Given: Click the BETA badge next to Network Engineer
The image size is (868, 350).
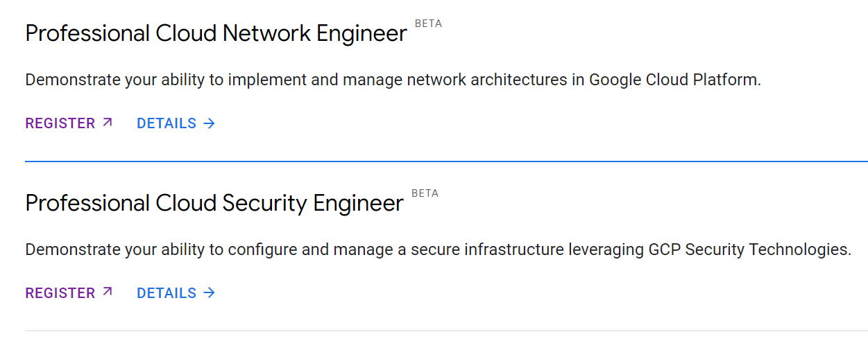Looking at the screenshot, I should tap(428, 24).
